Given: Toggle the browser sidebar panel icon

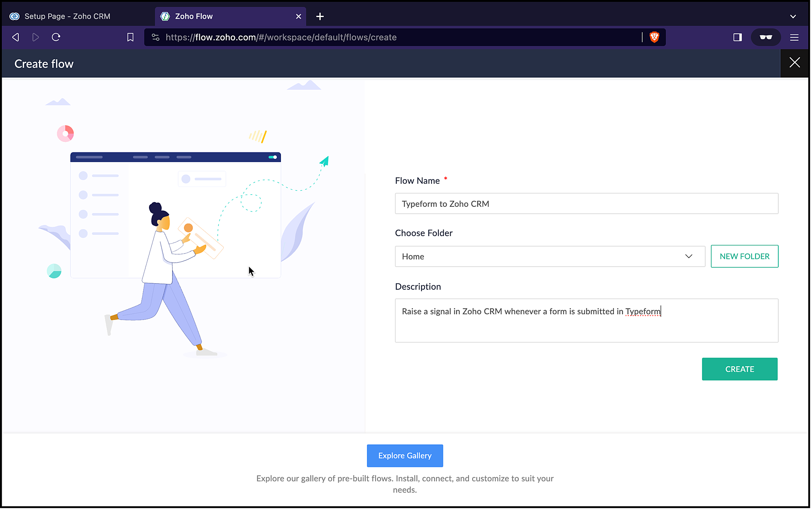Looking at the screenshot, I should coord(737,37).
